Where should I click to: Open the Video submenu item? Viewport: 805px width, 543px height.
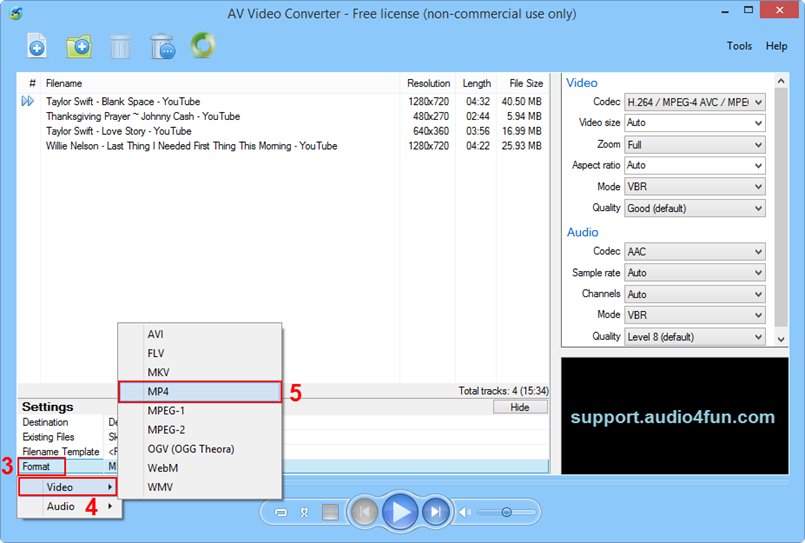(x=68, y=487)
